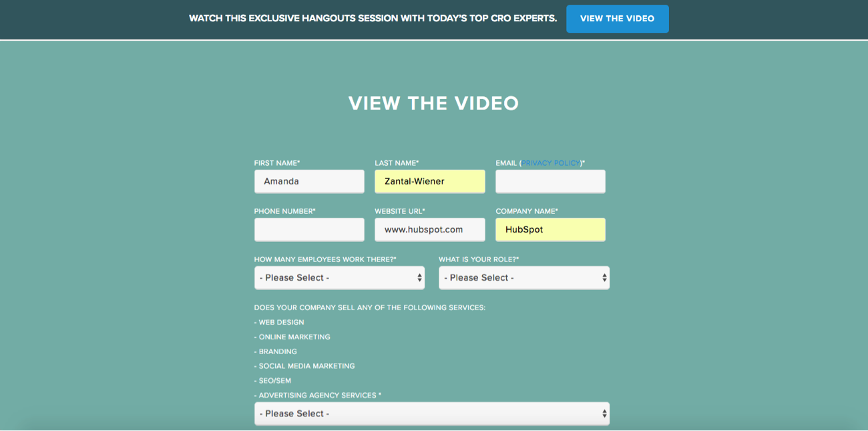Open the Privacy Policy link

(552, 163)
